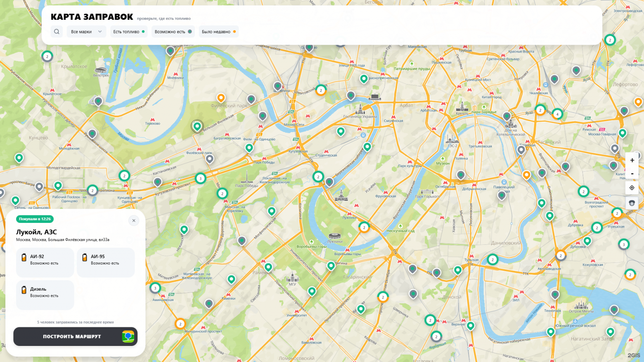Image resolution: width=644 pixels, height=362 pixels.
Task: Click the search magnifier icon
Action: click(57, 31)
